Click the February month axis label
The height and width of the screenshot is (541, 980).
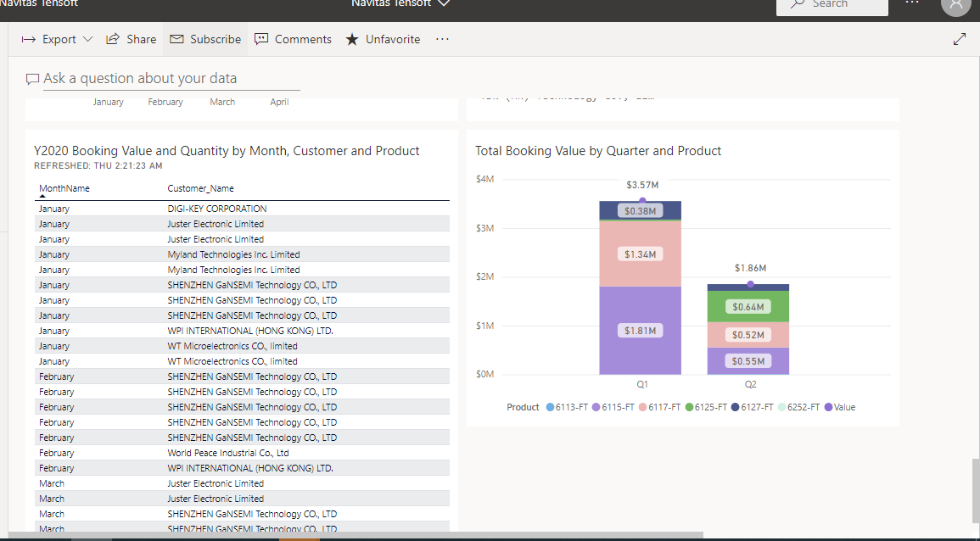(x=165, y=102)
